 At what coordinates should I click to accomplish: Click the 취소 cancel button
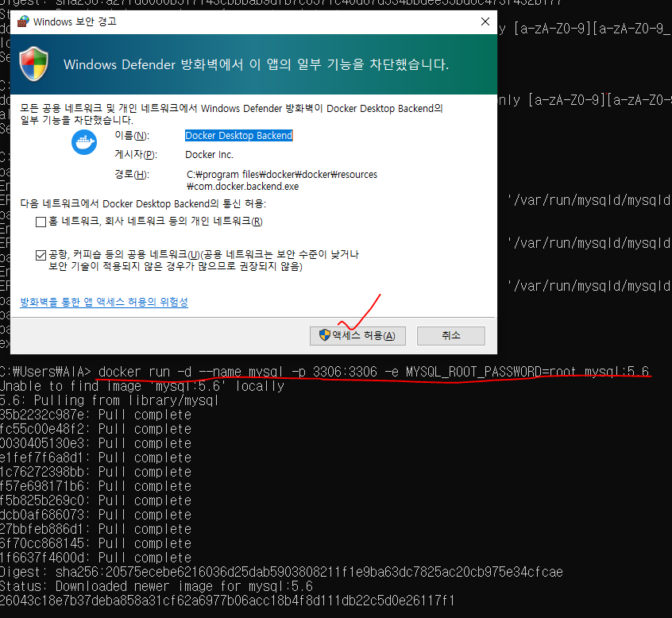tap(451, 335)
